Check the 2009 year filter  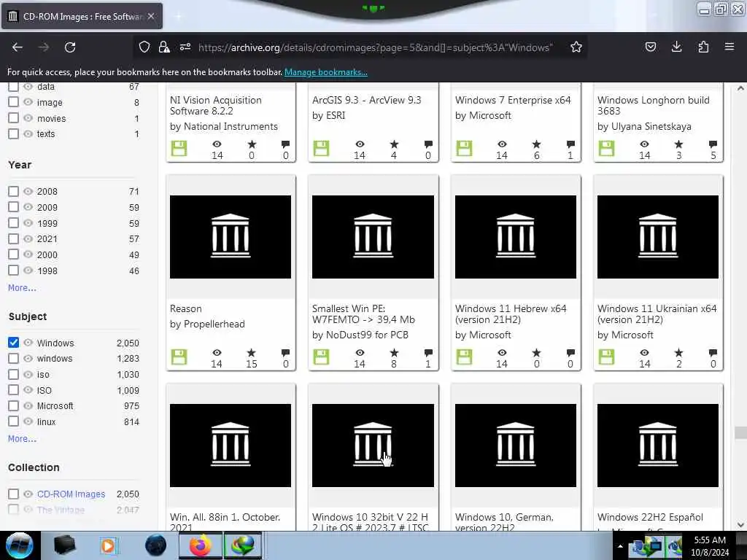tap(13, 207)
